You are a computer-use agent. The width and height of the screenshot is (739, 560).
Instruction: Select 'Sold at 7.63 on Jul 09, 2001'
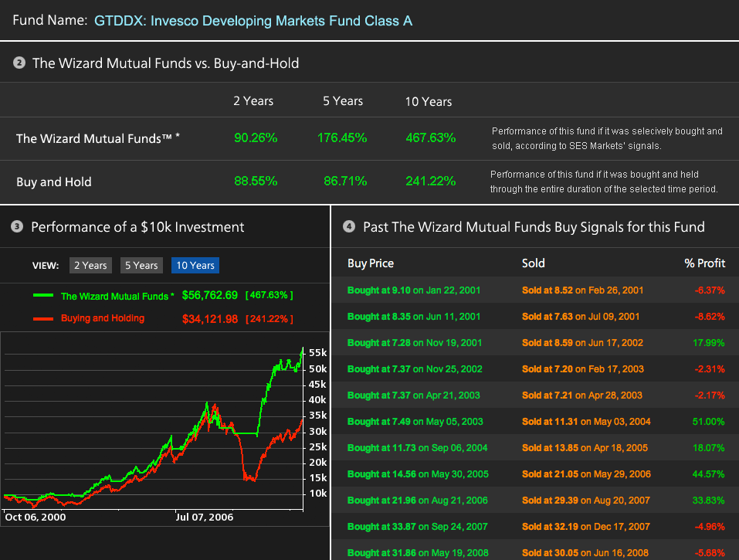coord(581,317)
